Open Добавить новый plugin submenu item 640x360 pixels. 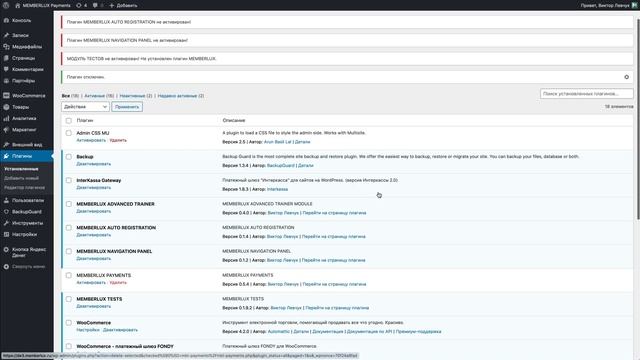[x=21, y=178]
